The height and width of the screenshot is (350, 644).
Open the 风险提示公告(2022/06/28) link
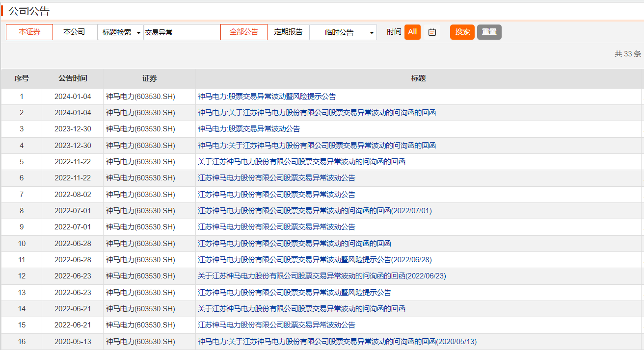tap(315, 260)
